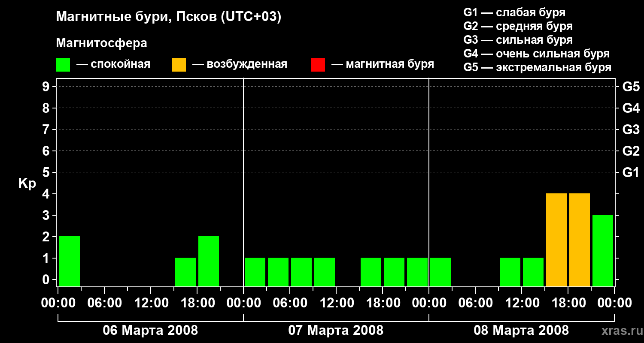The height and width of the screenshot is (343, 644).
Task: Click the green legend square for спокойная
Action: point(63,65)
